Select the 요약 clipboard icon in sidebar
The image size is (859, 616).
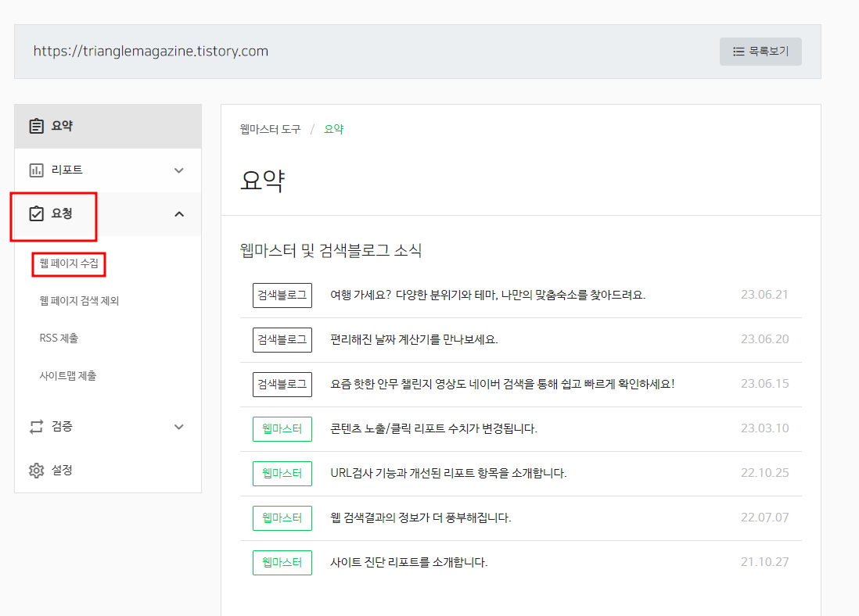pos(36,125)
